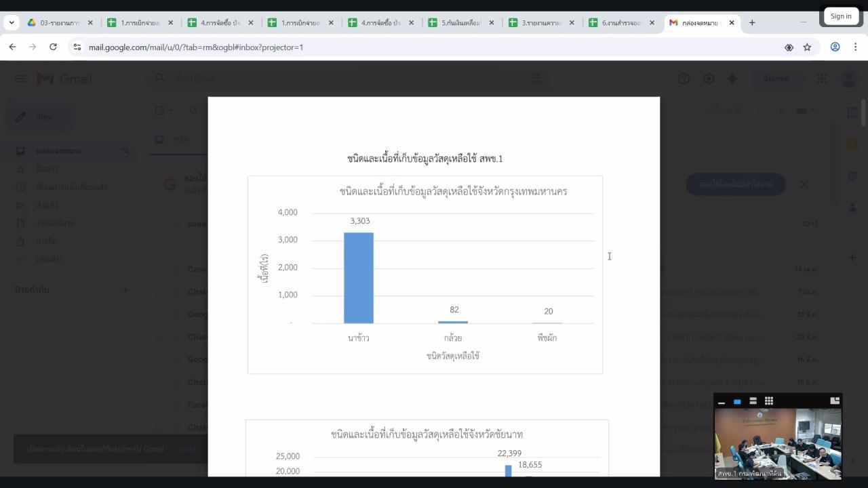Image resolution: width=868 pixels, height=488 pixels.
Task: Click the blue banner action button
Action: pyautogui.click(x=736, y=184)
